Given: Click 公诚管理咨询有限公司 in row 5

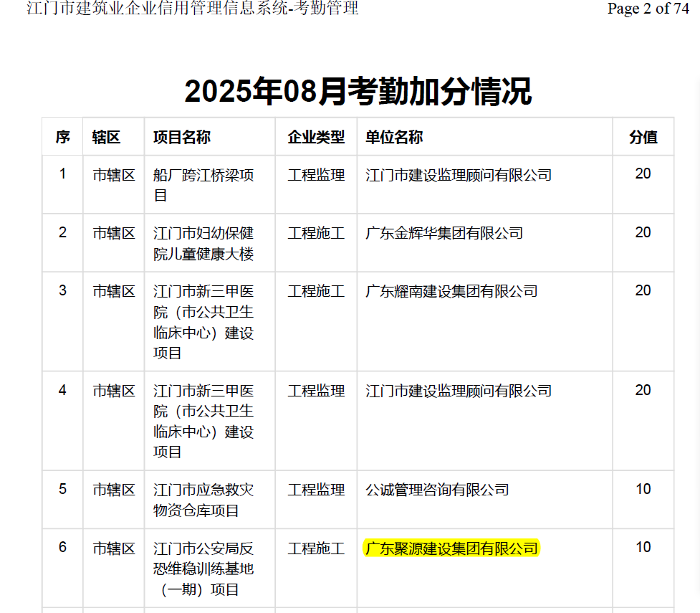Looking at the screenshot, I should pyautogui.click(x=437, y=490).
